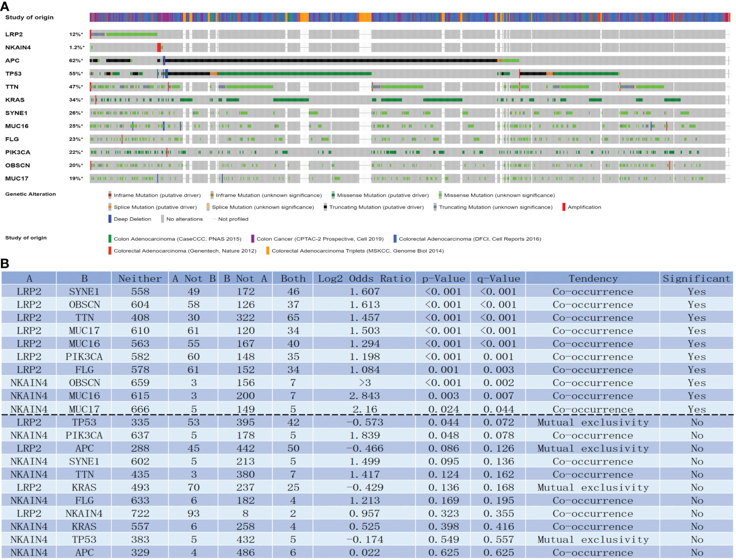This screenshot has height=560, width=736.
Task: Click the q-Value column header
Action: point(498,279)
